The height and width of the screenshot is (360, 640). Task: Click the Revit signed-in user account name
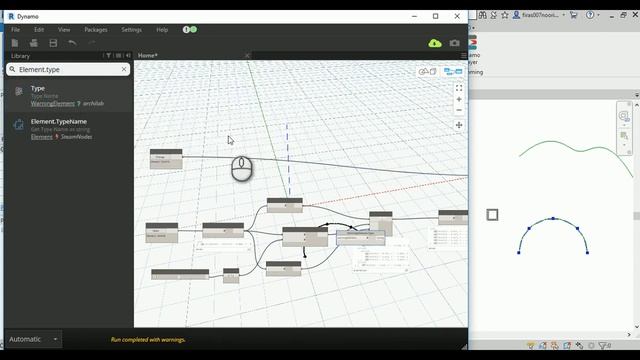[x=540, y=15]
